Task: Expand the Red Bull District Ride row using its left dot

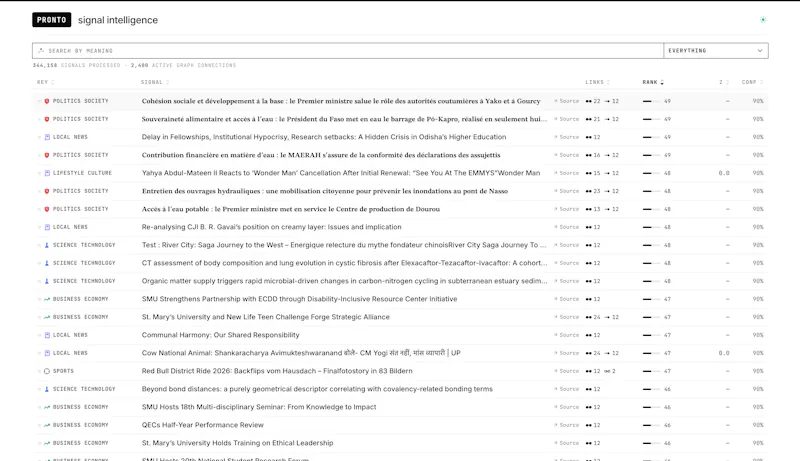Action: (x=39, y=371)
